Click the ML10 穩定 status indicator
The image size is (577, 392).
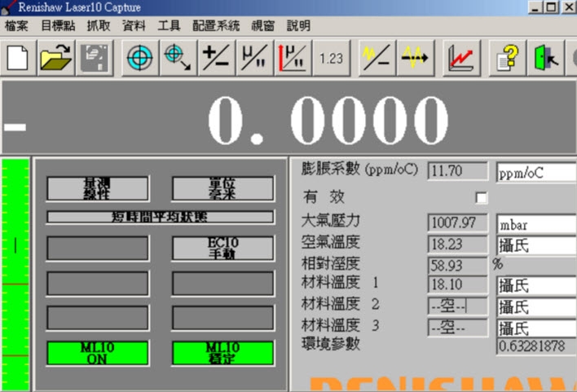[222, 353]
